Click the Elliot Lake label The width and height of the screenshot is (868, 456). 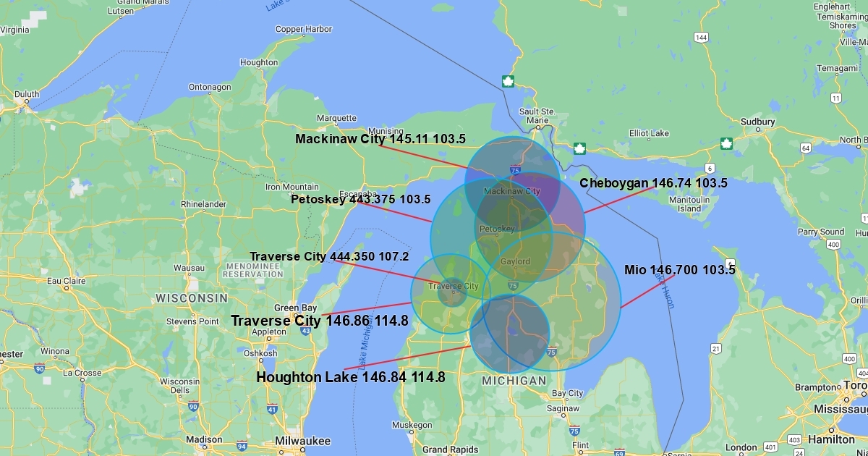point(650,133)
